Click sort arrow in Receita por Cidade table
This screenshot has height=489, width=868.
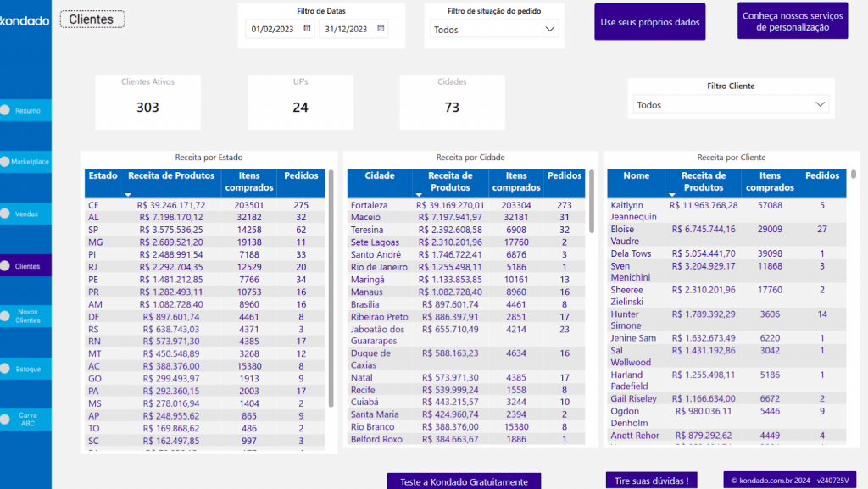click(420, 194)
